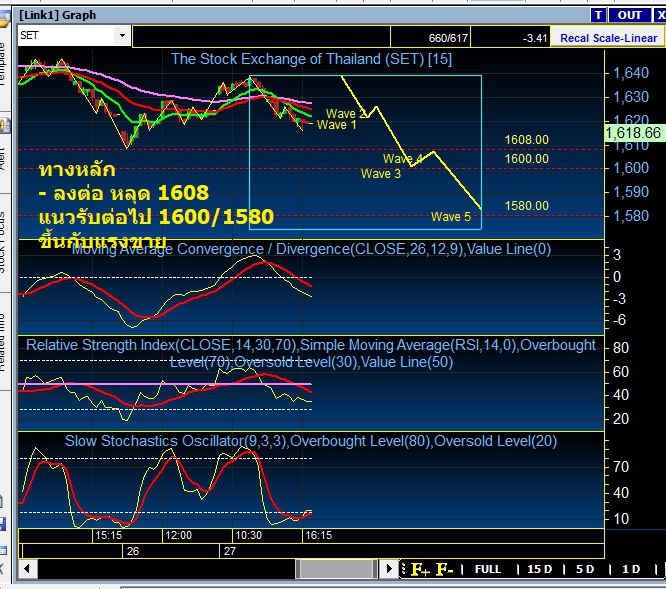Screen dimensions: 666x589
Task: Click the MACD axis value -6
Action: [619, 320]
